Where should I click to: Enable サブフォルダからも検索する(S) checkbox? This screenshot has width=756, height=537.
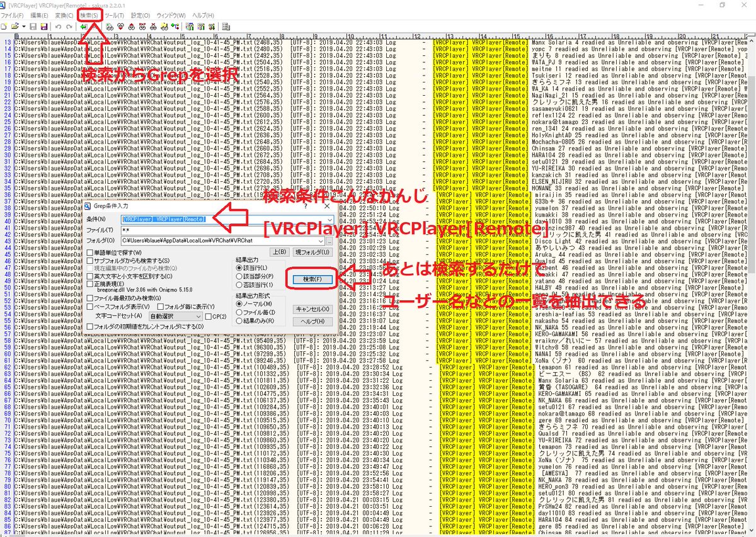point(89,260)
